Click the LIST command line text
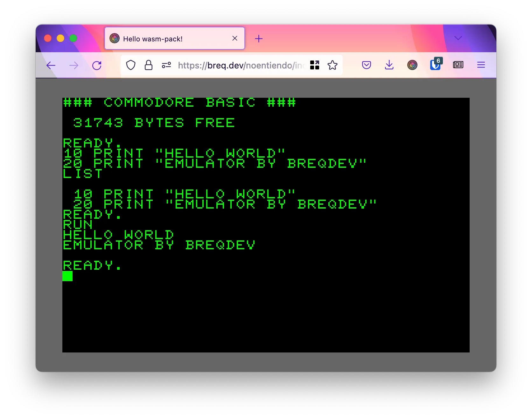 coord(83,174)
